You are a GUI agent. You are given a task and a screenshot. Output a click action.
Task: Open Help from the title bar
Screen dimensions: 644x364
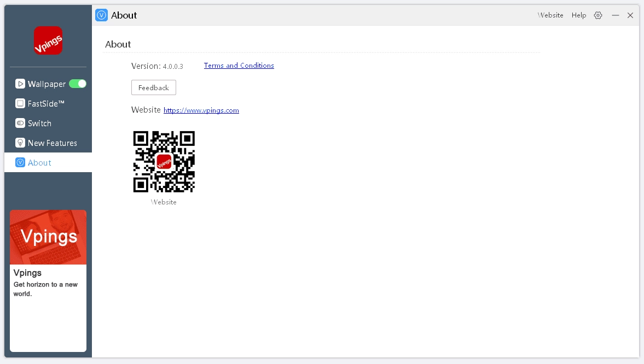[579, 15]
